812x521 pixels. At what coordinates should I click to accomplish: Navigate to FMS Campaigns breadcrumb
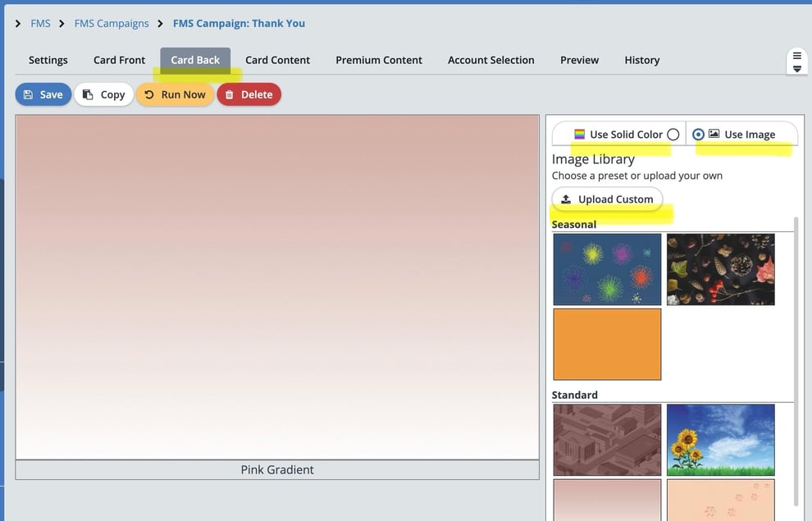pos(112,23)
